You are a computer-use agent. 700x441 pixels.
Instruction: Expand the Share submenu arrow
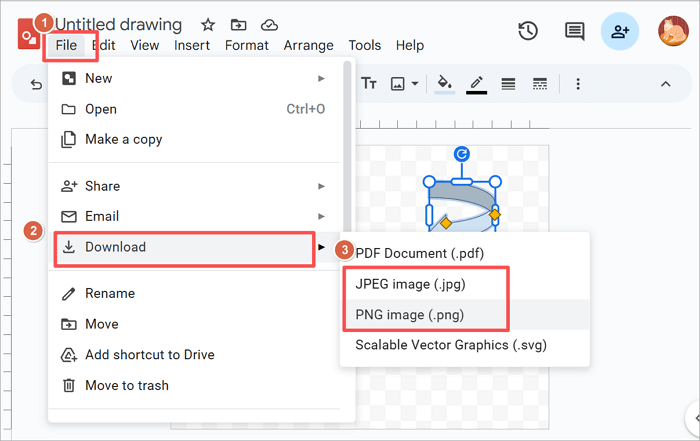(321, 186)
